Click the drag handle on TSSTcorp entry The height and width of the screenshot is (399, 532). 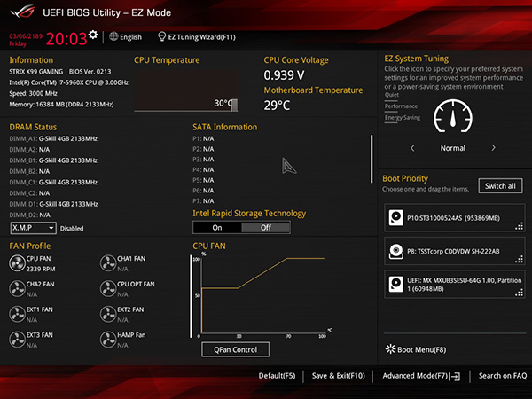coord(519,260)
